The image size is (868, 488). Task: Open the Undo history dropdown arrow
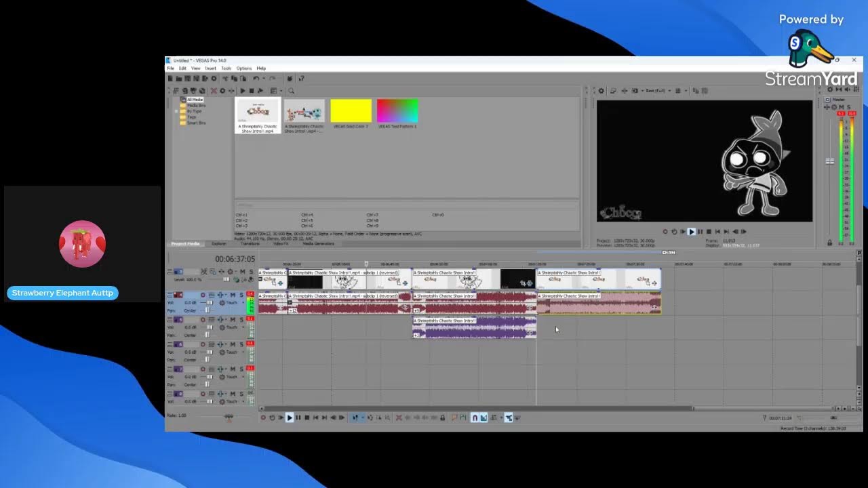(x=264, y=79)
